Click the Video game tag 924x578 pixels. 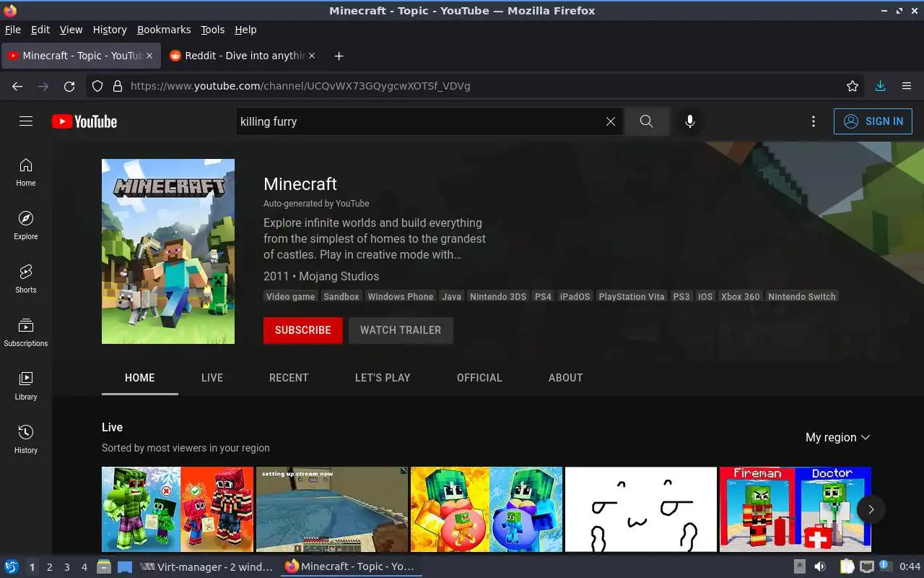(291, 296)
